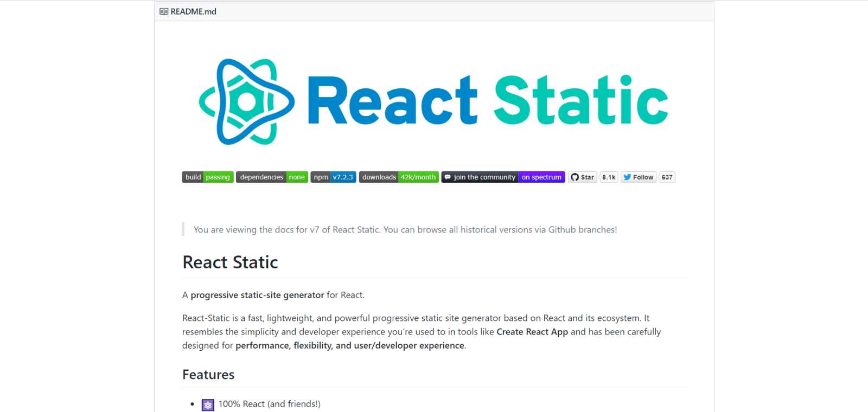Click the 'Create React App' bold text

point(532,332)
